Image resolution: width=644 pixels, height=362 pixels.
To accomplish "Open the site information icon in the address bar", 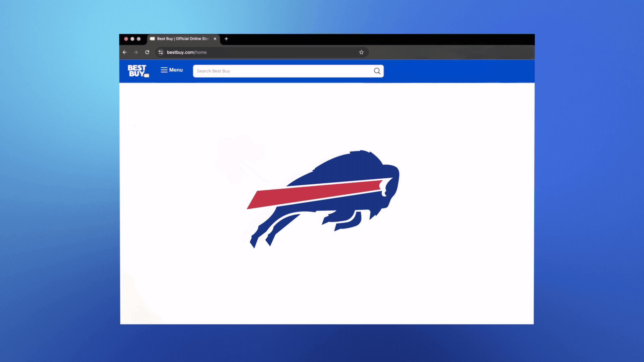I will pyautogui.click(x=161, y=52).
